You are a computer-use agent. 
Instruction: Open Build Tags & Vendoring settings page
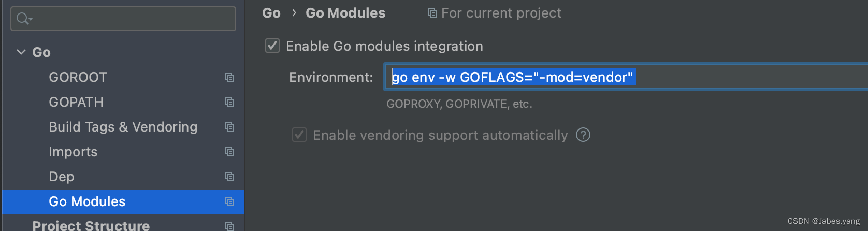(x=123, y=127)
